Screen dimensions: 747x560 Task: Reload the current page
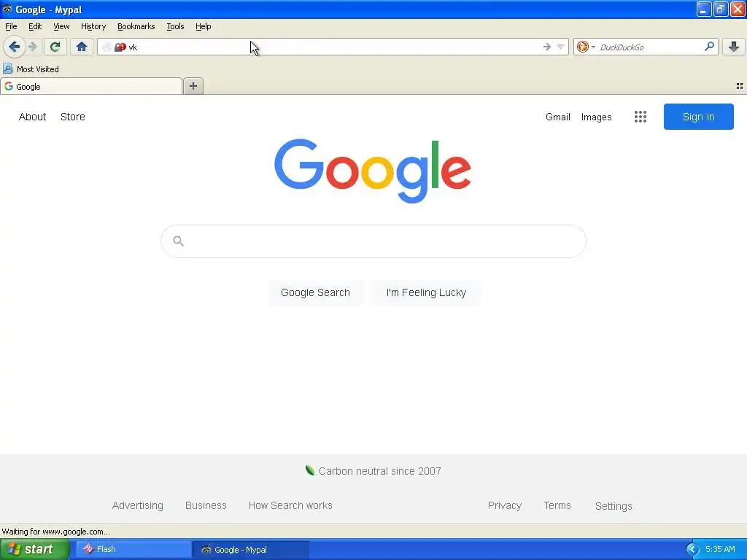[x=55, y=47]
